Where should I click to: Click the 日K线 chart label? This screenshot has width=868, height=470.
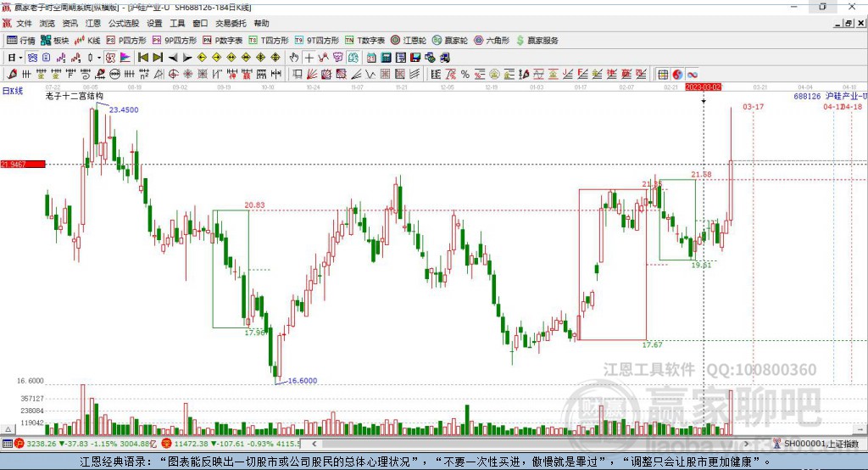(x=13, y=91)
